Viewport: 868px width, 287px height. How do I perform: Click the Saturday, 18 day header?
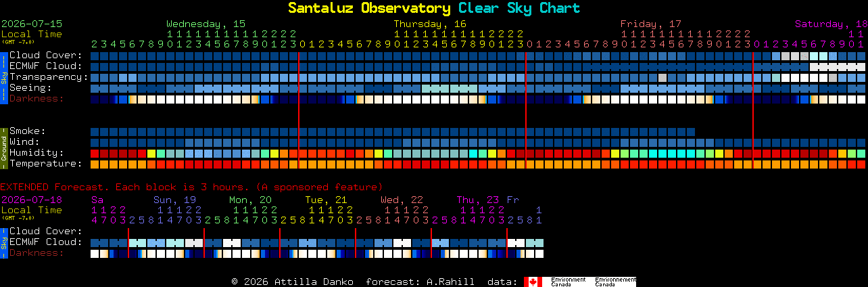[831, 23]
